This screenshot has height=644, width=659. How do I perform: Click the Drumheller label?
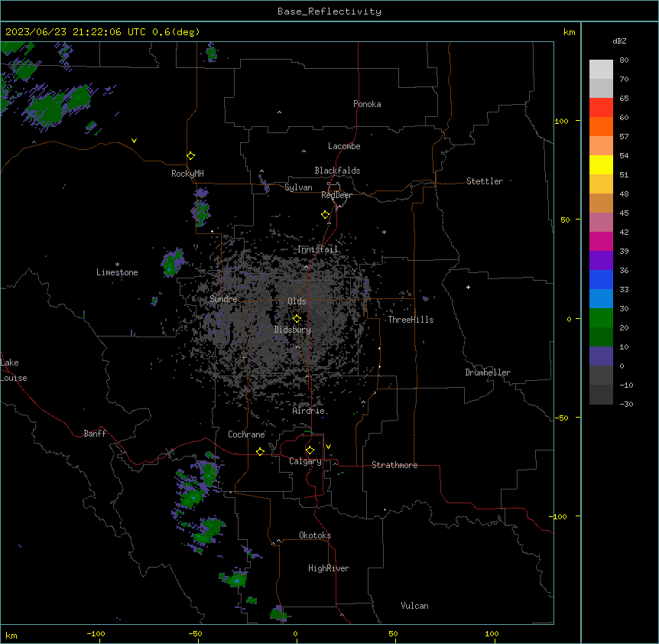pyautogui.click(x=488, y=372)
